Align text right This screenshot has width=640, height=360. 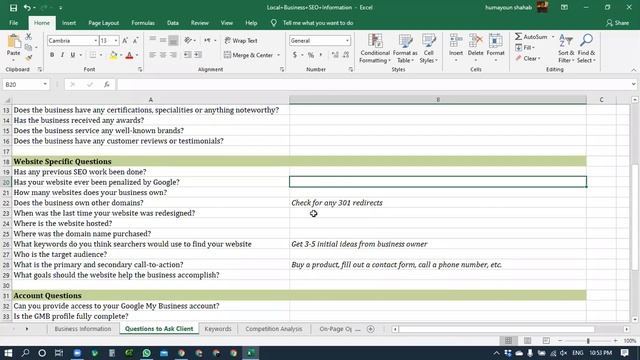tap(173, 55)
